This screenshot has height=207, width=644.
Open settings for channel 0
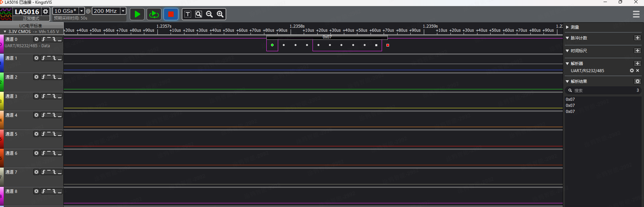36,39
